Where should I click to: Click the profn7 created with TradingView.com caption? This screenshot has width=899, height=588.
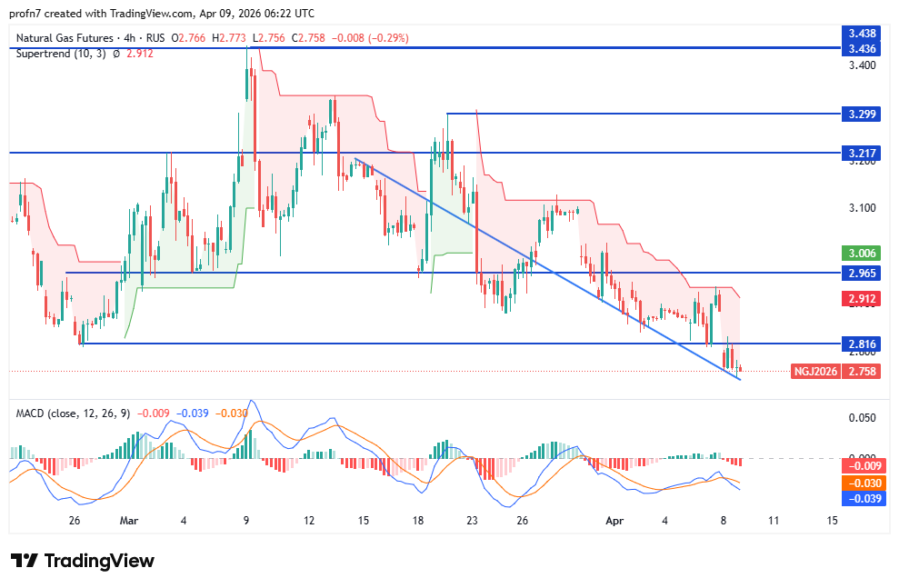tap(162, 14)
